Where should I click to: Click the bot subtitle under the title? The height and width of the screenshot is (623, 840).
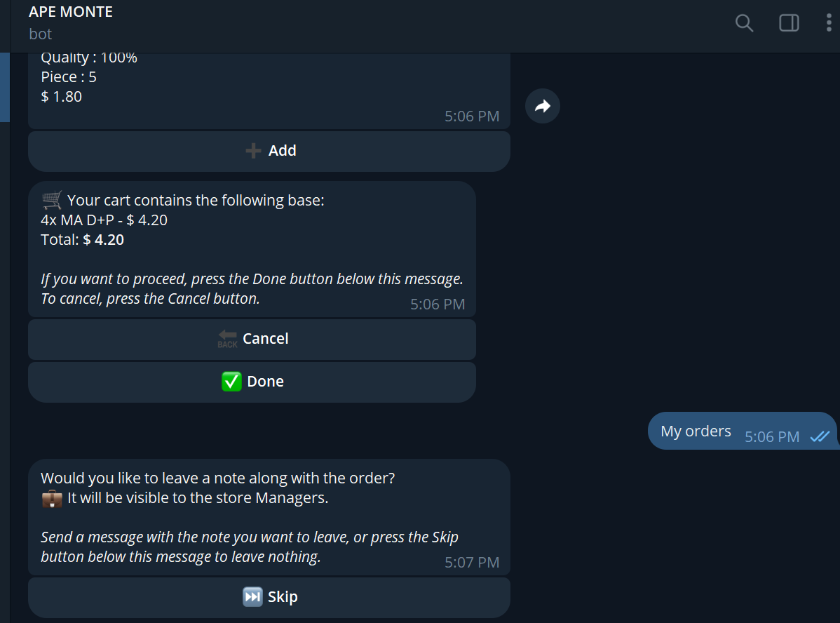[x=40, y=33]
